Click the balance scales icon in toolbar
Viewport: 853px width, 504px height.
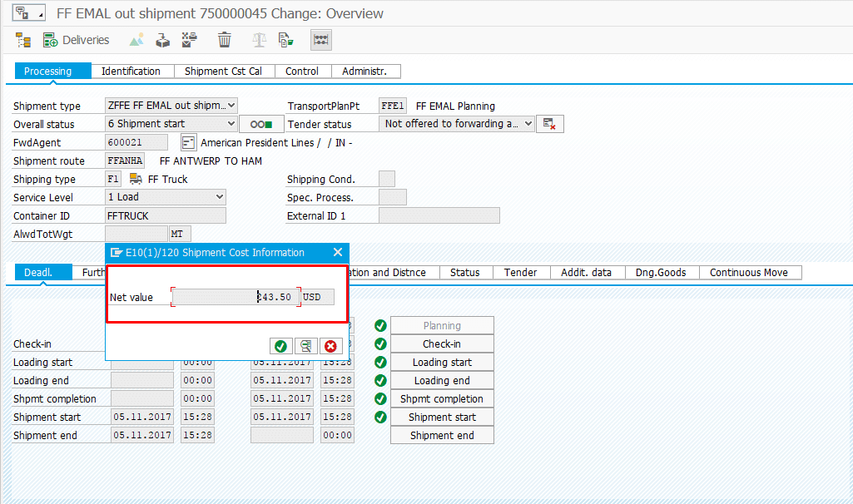[x=260, y=40]
